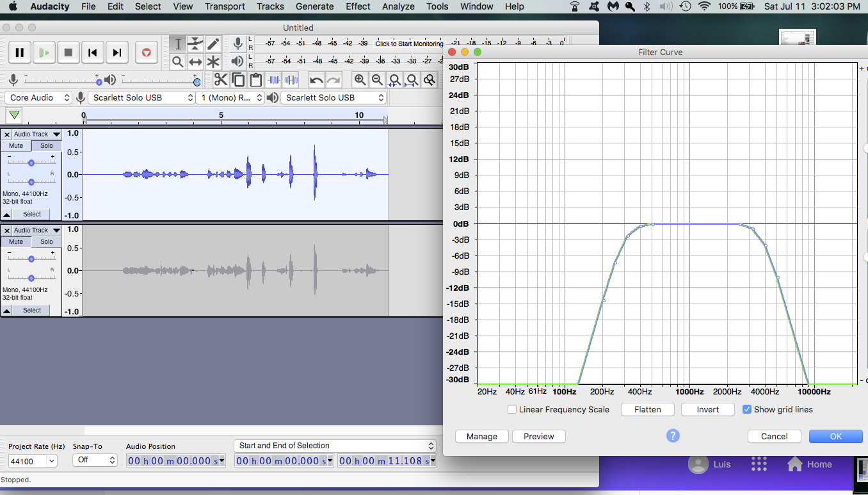Click the Invert button
The width and height of the screenshot is (868, 495).
(x=707, y=409)
